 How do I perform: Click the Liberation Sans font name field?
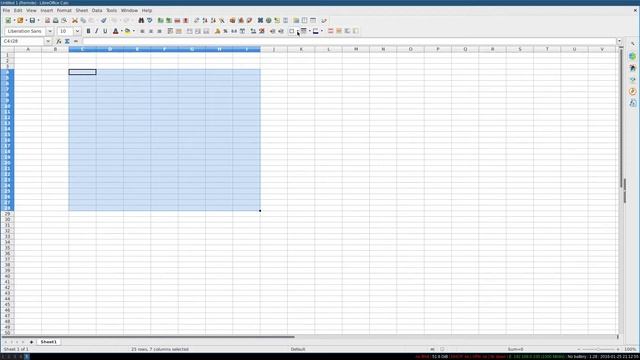point(25,31)
